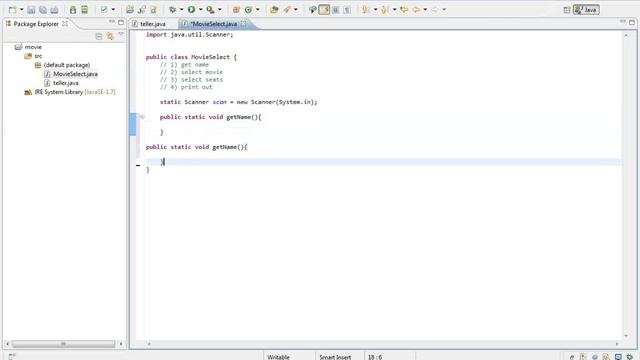Click the Debug bug icon
This screenshot has height=360, width=640.
click(173, 9)
